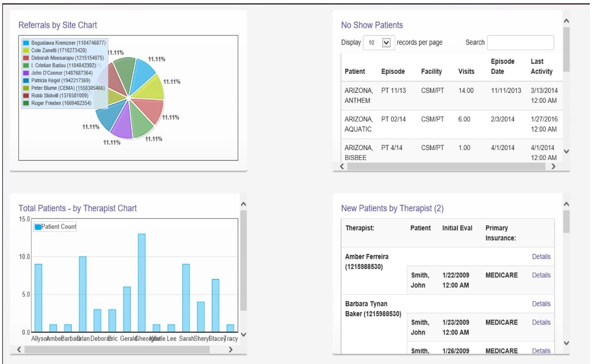Click the Search input field
This screenshot has width=592, height=364.
(x=520, y=42)
